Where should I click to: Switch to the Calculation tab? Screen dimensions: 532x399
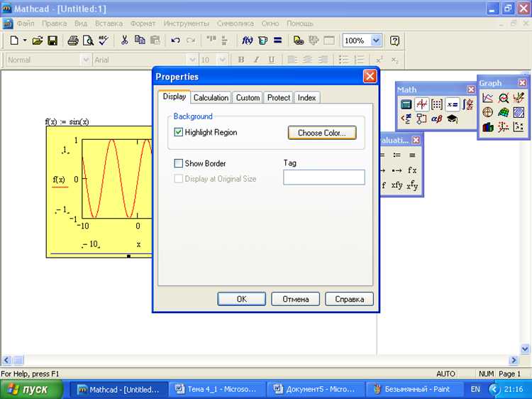[211, 97]
